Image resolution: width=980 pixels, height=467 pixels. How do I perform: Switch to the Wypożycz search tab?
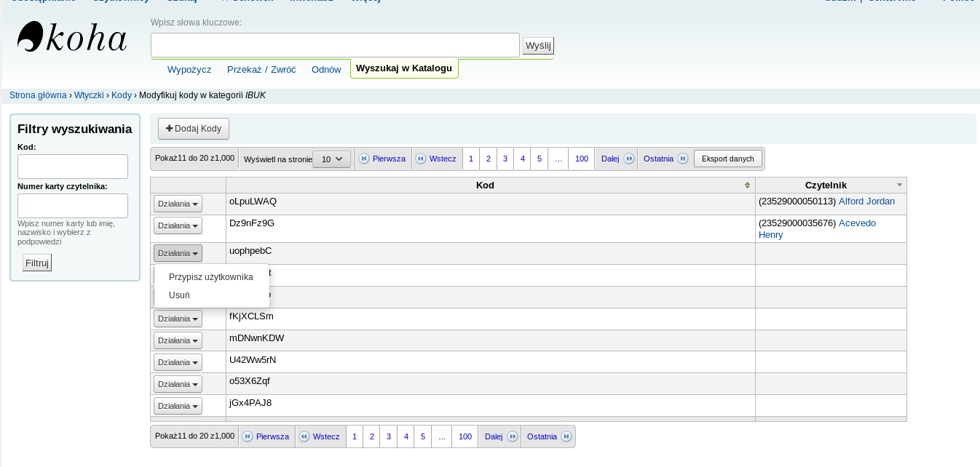pyautogui.click(x=189, y=70)
